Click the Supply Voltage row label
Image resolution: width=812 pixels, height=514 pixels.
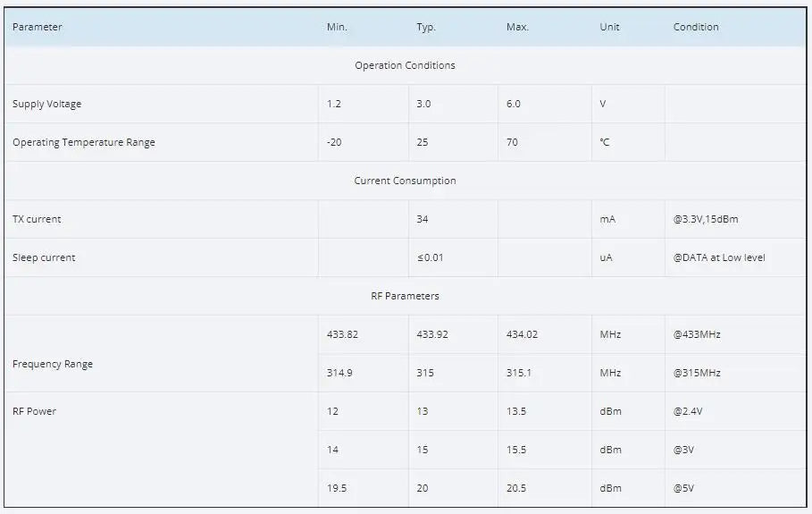[x=47, y=104]
